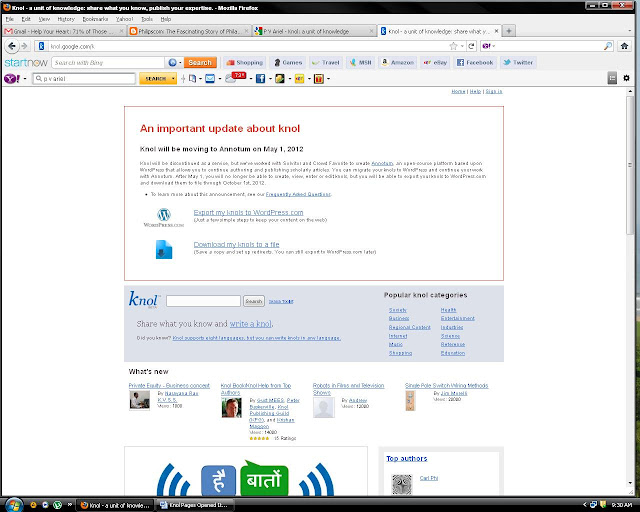Open the Amazon shortcut in startnow toolbar
640x512 pixels.
click(x=398, y=62)
